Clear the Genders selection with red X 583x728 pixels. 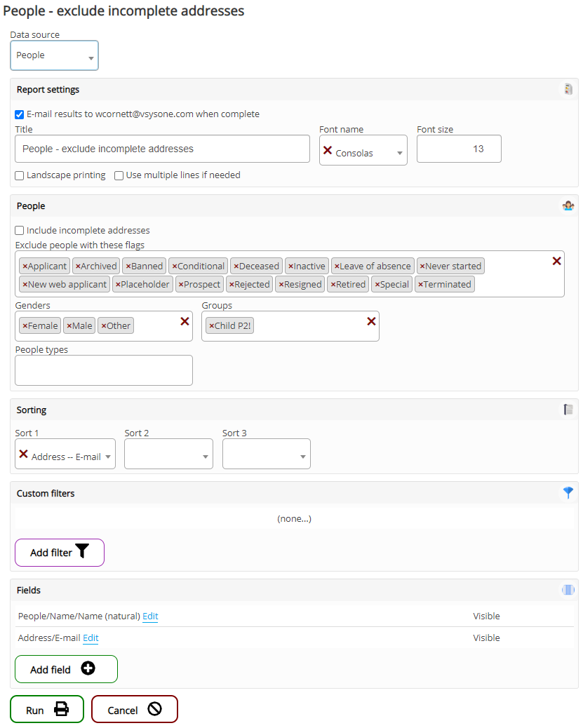185,321
